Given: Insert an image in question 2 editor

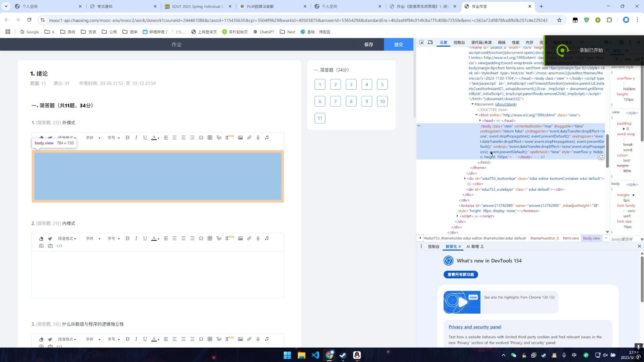Looking at the screenshot, I should (240, 238).
